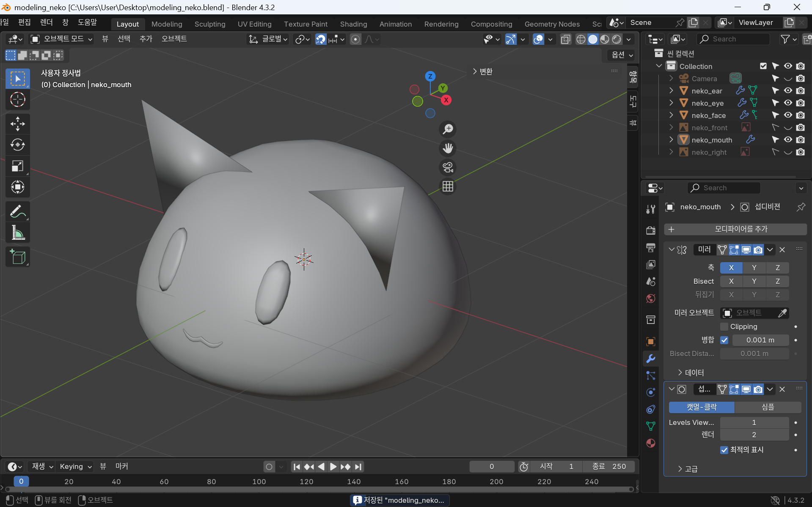Expand neko_ear in outliner
This screenshot has width=812, height=507.
(x=671, y=90)
